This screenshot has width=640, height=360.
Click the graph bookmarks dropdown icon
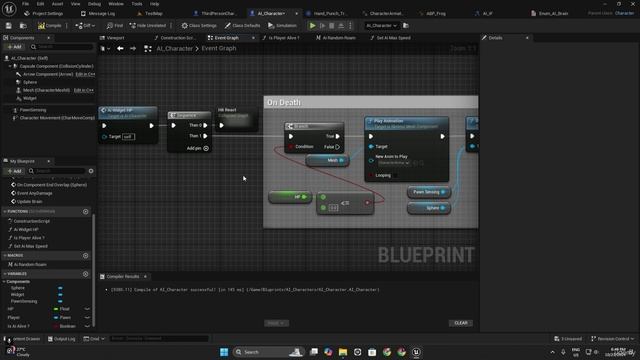pos(105,49)
